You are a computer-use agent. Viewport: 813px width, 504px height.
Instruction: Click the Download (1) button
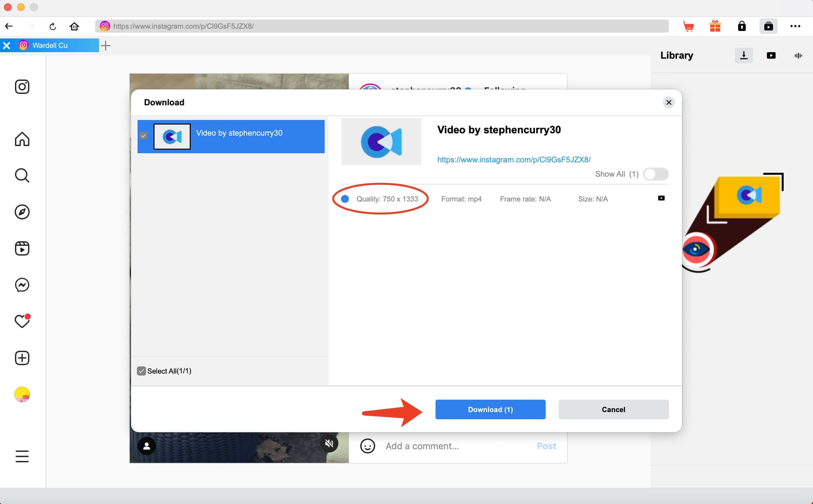point(490,409)
